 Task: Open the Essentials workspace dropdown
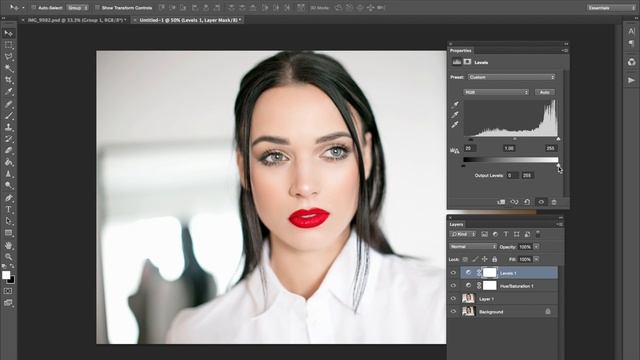pos(611,8)
